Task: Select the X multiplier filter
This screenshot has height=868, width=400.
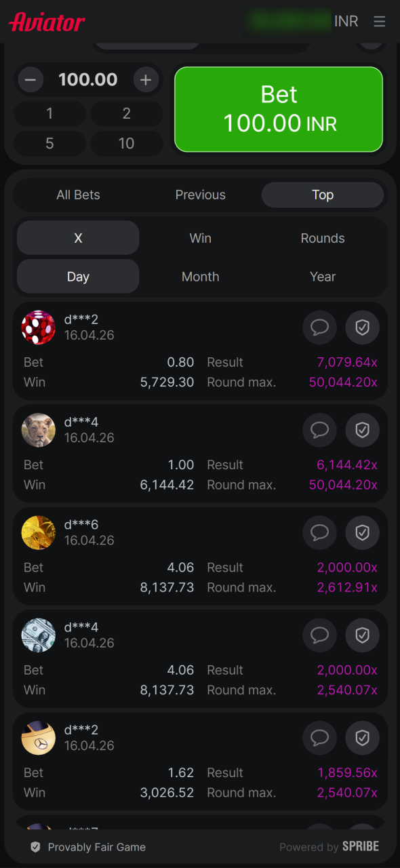Action: [x=78, y=238]
